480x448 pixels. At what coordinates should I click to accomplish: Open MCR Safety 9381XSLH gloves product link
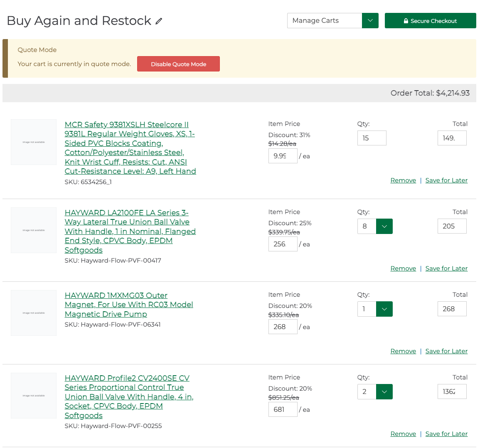tap(130, 148)
